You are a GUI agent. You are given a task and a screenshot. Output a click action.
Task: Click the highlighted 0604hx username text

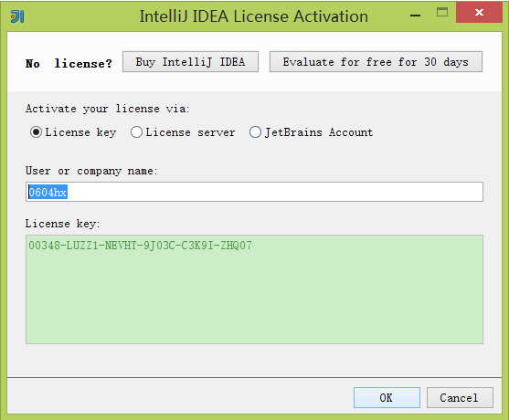pyautogui.click(x=48, y=193)
